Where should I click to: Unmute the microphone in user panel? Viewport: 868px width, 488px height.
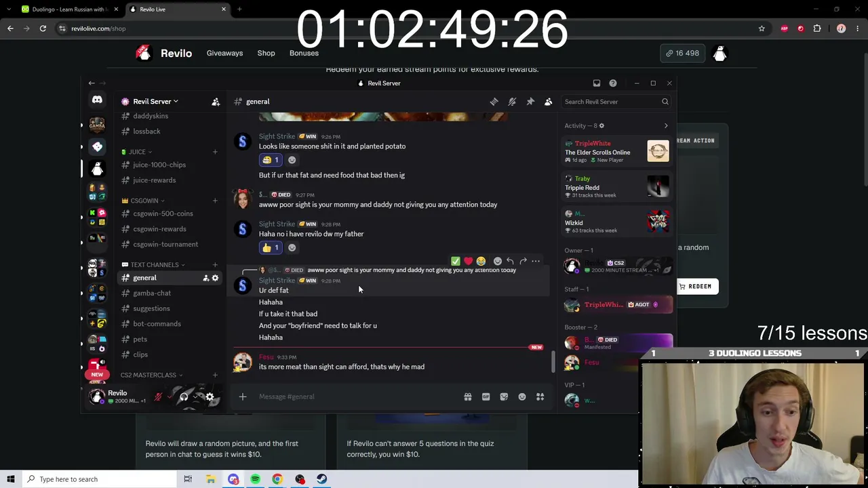click(158, 397)
